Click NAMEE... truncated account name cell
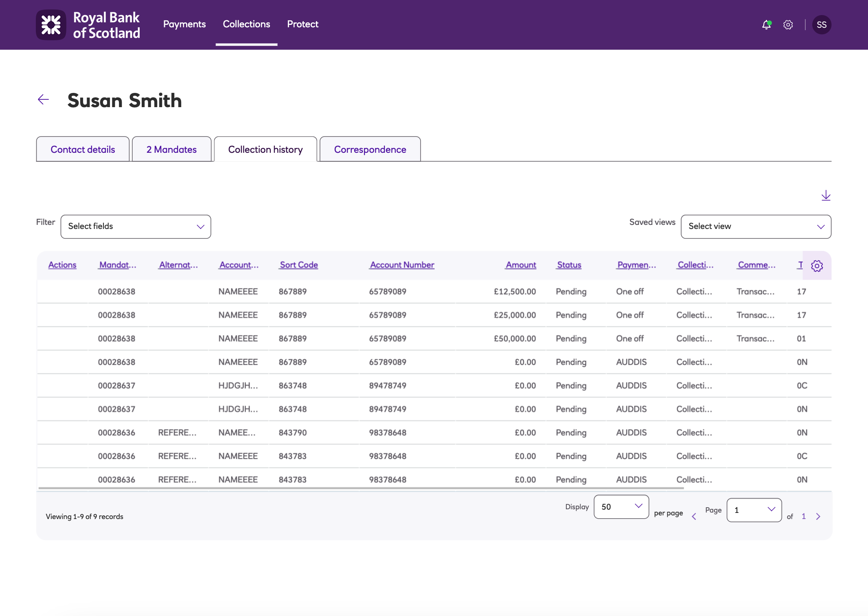 [237, 433]
